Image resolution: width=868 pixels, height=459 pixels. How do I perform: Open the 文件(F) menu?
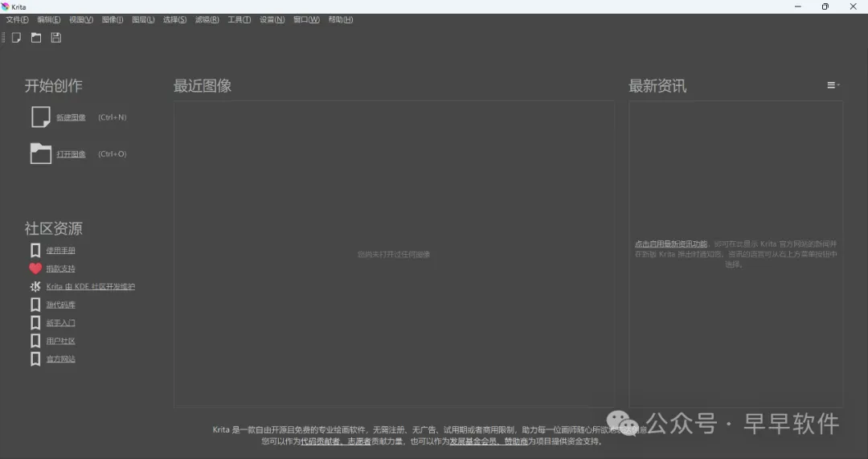(x=17, y=19)
